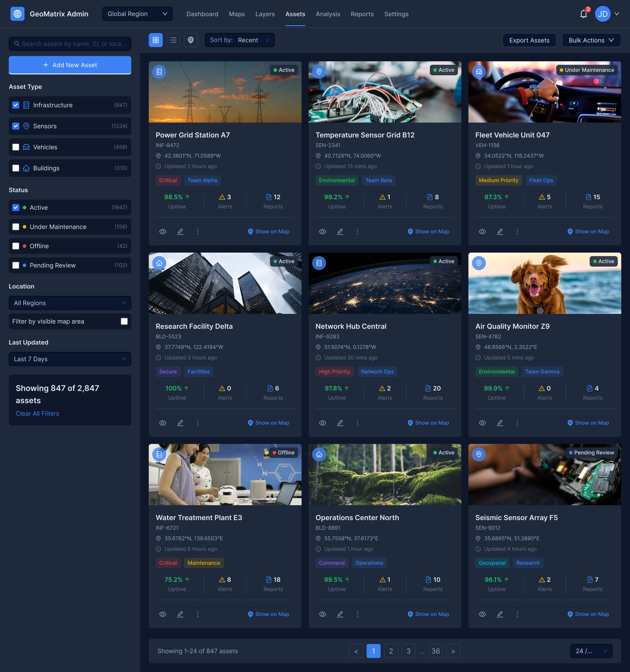Screen dimensions: 630x672
Task: Uncheck the Infrastructure asset type filter
Action: [x=16, y=105]
